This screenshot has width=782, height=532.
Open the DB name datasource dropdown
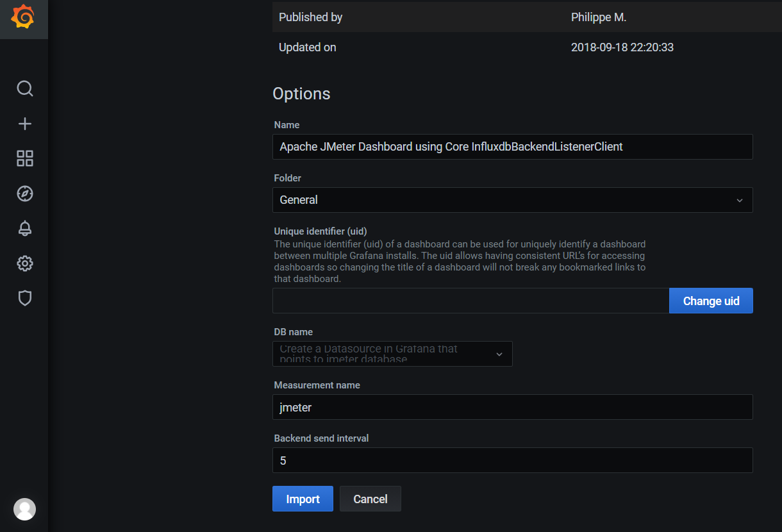pos(392,354)
